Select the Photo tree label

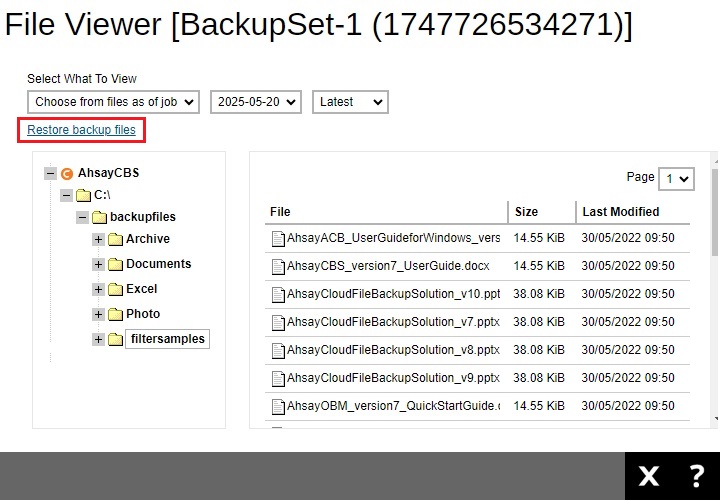pyautogui.click(x=143, y=314)
